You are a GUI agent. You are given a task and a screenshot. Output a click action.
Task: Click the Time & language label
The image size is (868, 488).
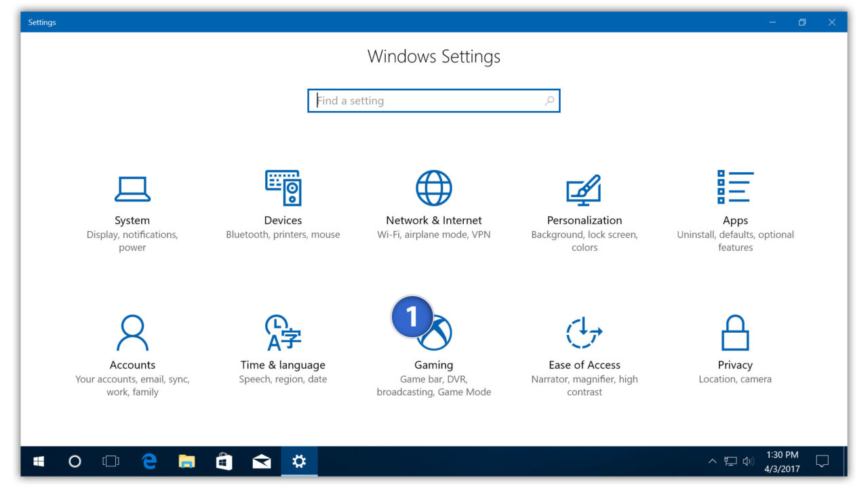tap(283, 365)
